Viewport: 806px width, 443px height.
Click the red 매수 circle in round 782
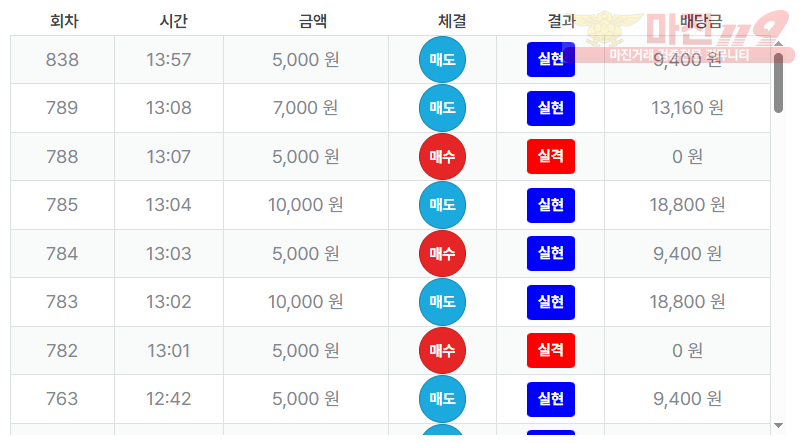442,351
